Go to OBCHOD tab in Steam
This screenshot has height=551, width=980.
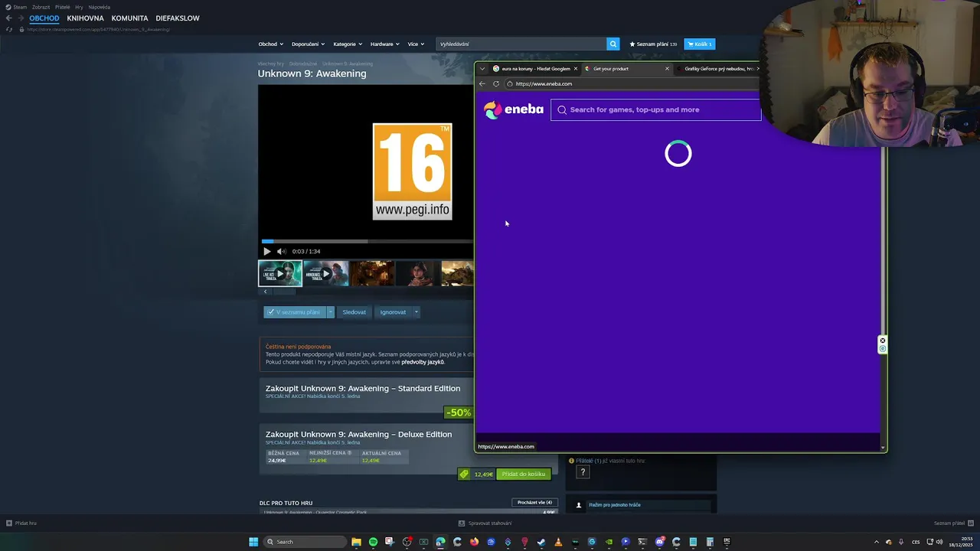pos(44,18)
